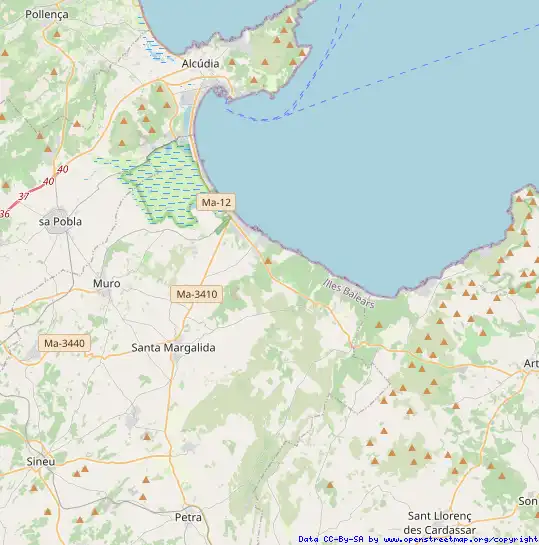This screenshot has height=545, width=539.
Task: Select the Alcúdia town label
Action: pyautogui.click(x=201, y=64)
